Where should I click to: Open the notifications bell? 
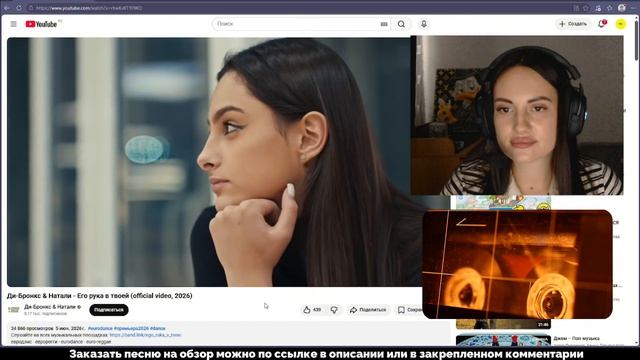click(x=602, y=24)
